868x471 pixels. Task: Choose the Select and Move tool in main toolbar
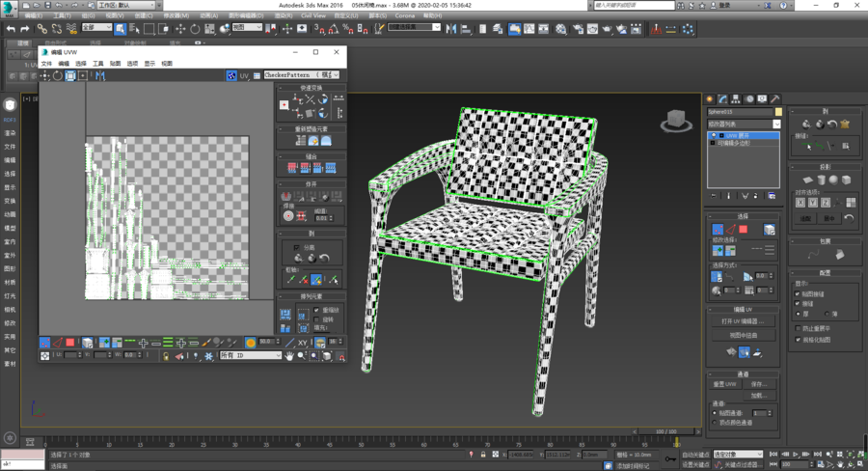(x=180, y=29)
